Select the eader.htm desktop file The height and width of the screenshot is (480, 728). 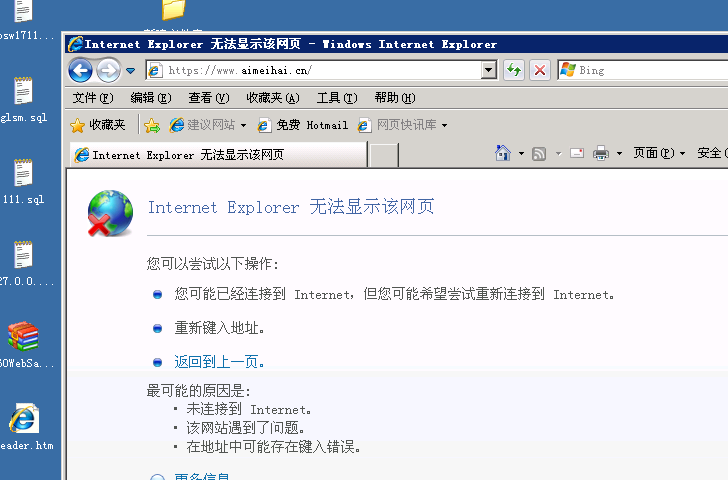[25, 427]
